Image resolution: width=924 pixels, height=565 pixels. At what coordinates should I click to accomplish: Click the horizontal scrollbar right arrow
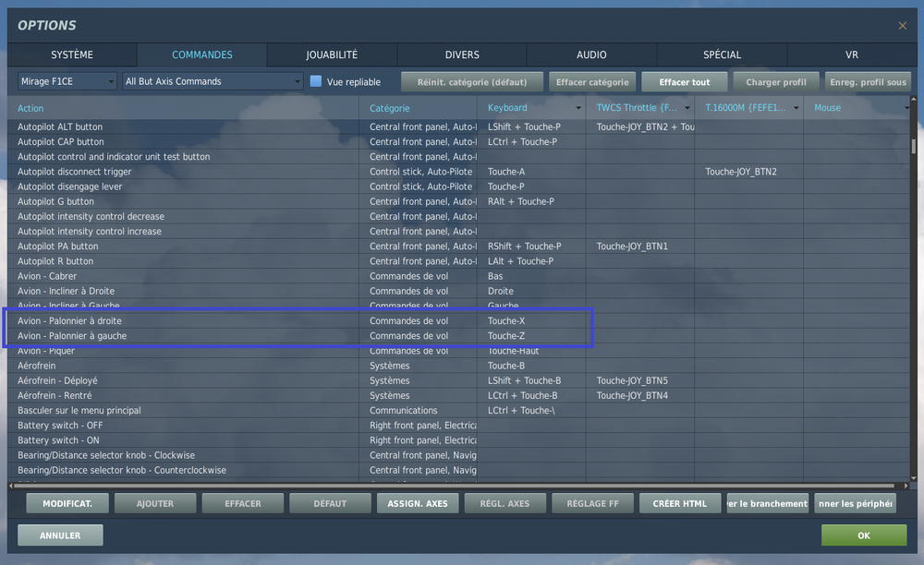(x=906, y=486)
